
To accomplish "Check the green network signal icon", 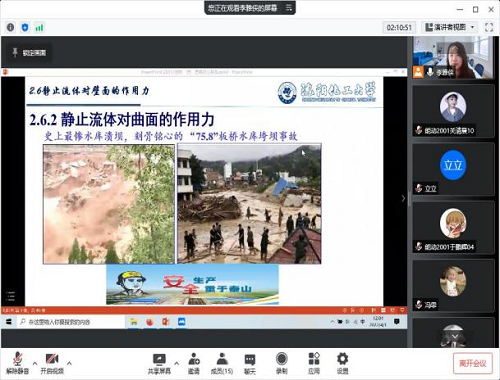I will (x=39, y=27).
